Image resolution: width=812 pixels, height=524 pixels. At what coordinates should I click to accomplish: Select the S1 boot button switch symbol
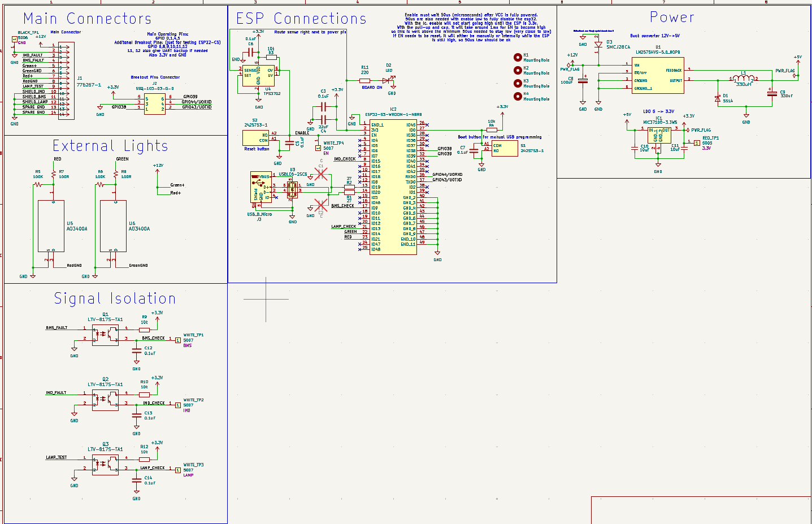[x=505, y=149]
